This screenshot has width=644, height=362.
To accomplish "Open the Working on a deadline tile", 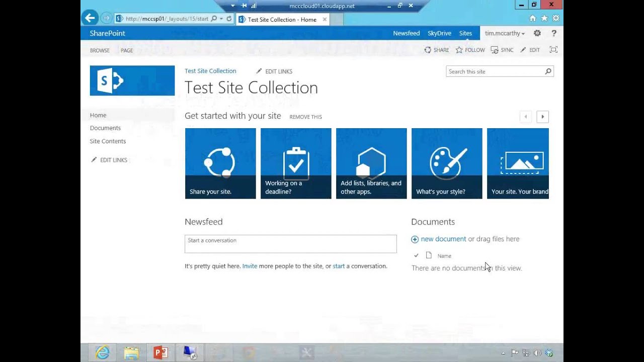I will [296, 163].
